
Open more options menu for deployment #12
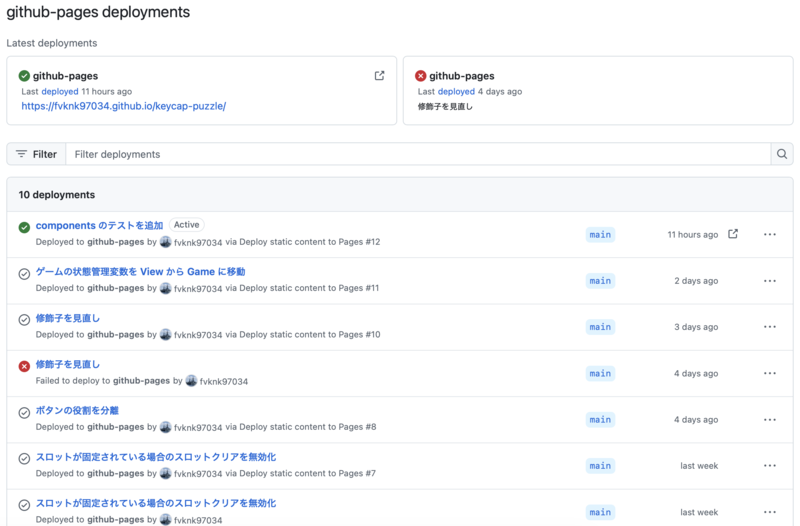click(770, 235)
